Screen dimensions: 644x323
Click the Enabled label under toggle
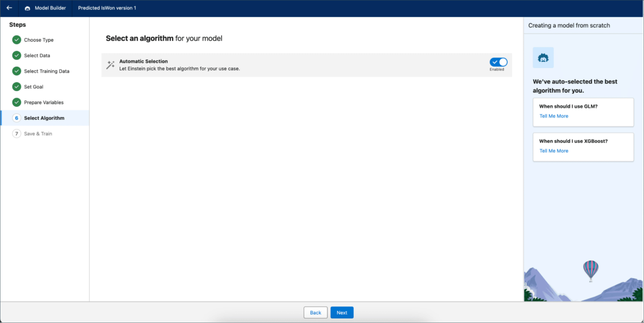coord(497,69)
